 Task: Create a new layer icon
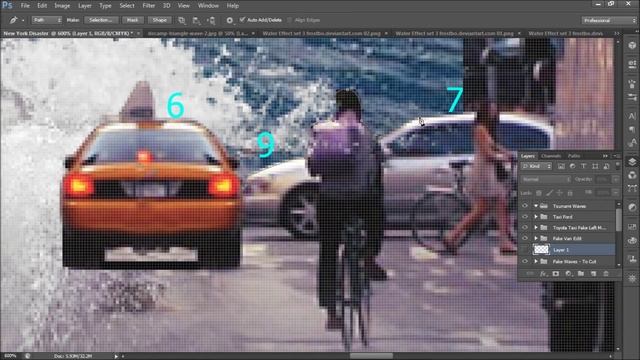593,273
